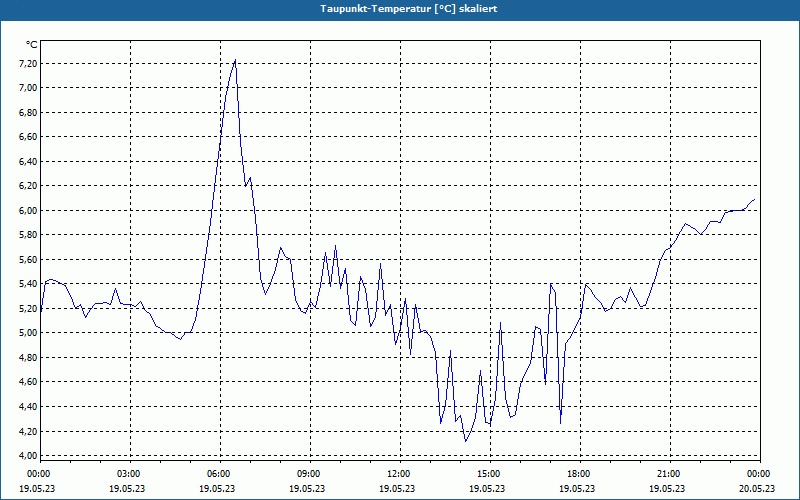This screenshot has width=800, height=500.
Task: Click the "09:00" x-axis time label
Action: 308,474
